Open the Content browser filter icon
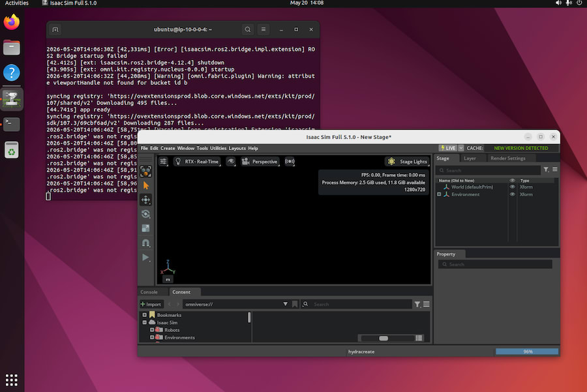Viewport: 587px width, 392px height. pyautogui.click(x=417, y=305)
